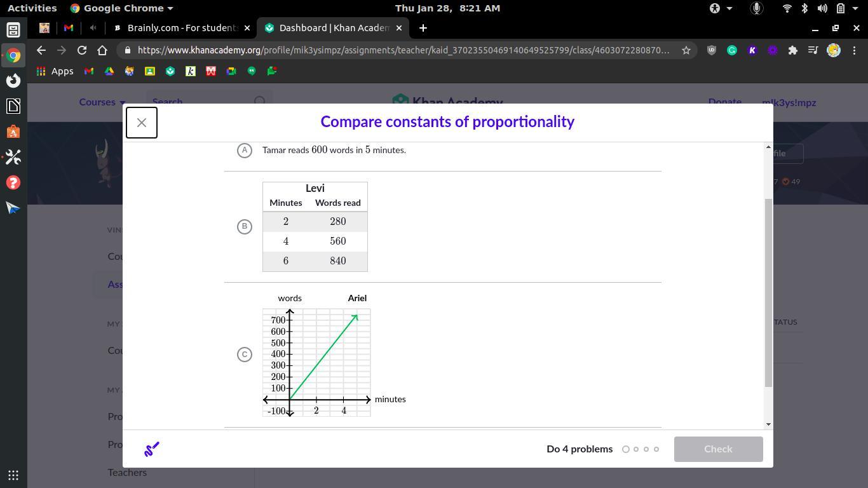
Task: Go back to the previous page
Action: point(41,50)
